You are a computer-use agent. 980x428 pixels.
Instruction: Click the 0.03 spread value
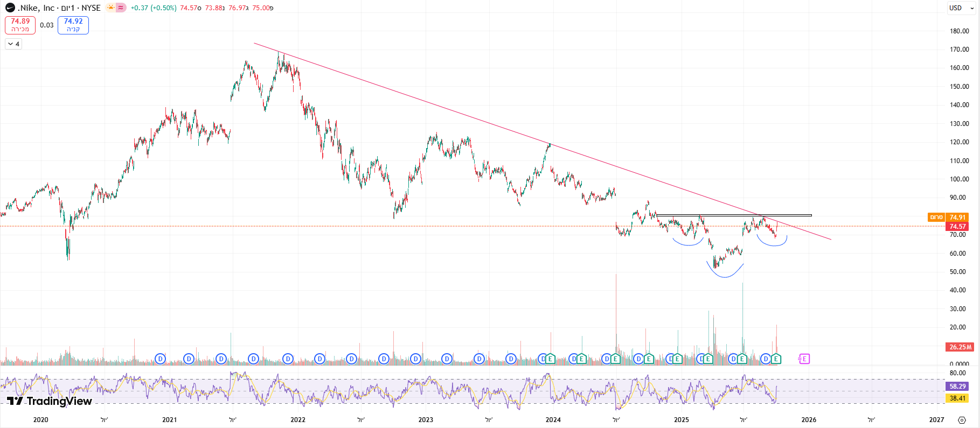click(47, 25)
